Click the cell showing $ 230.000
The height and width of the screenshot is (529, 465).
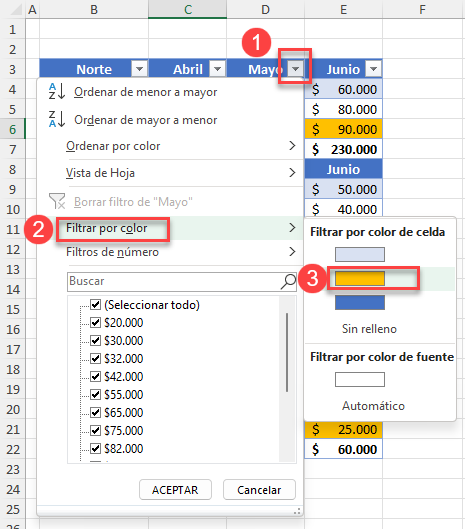click(344, 149)
